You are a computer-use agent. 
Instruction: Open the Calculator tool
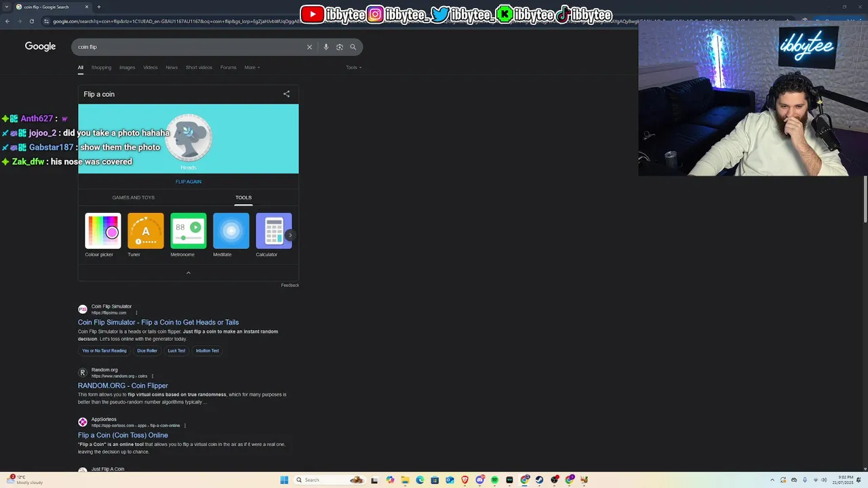coord(273,235)
